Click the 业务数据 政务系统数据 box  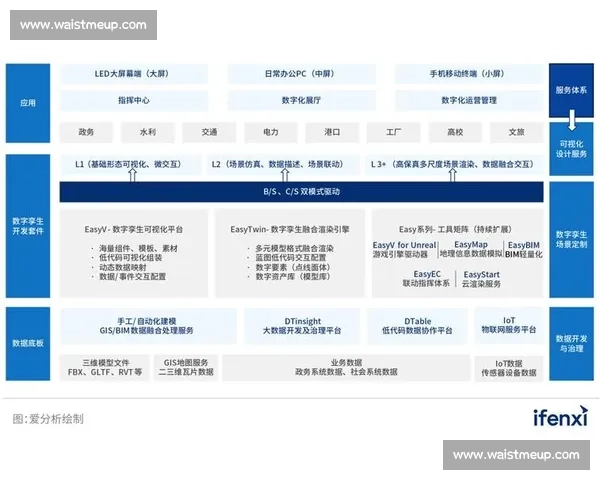click(346, 367)
